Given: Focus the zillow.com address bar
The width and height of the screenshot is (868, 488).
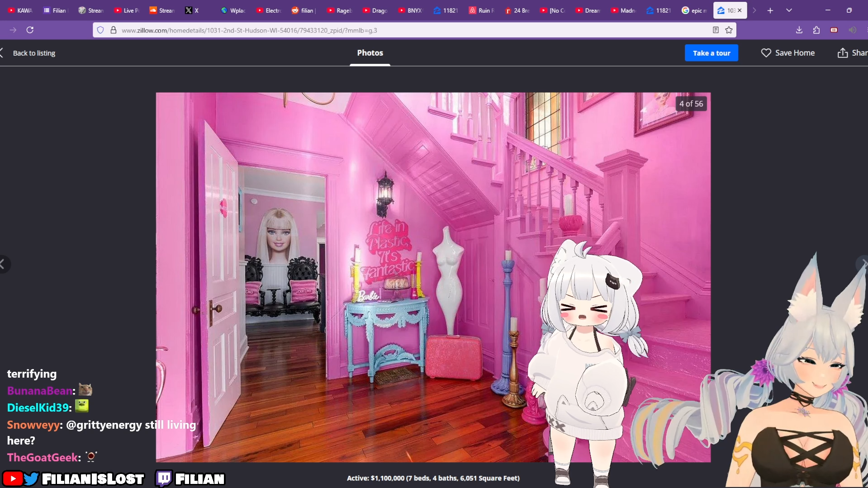Looking at the screenshot, I should (x=414, y=30).
